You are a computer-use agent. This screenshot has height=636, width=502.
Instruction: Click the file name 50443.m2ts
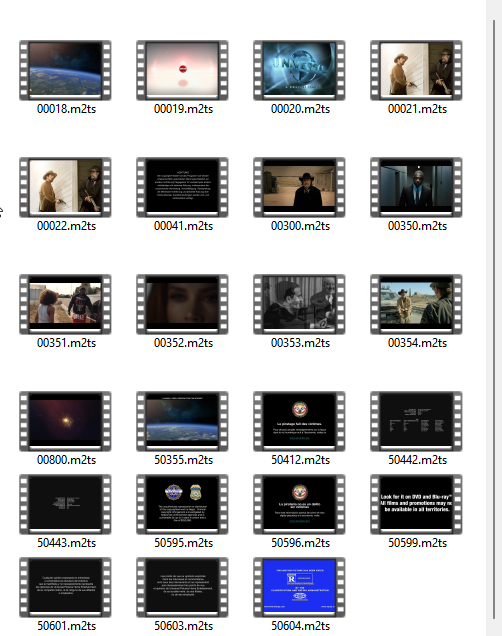click(67, 543)
